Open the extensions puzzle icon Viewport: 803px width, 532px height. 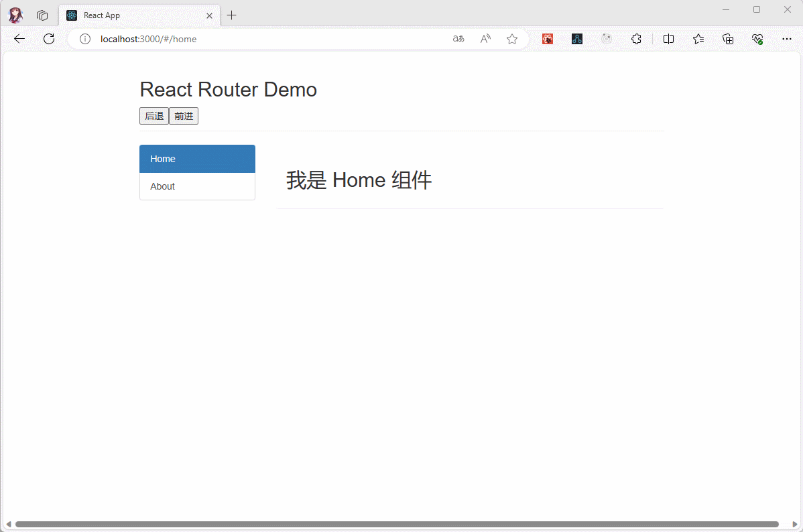[x=636, y=39]
